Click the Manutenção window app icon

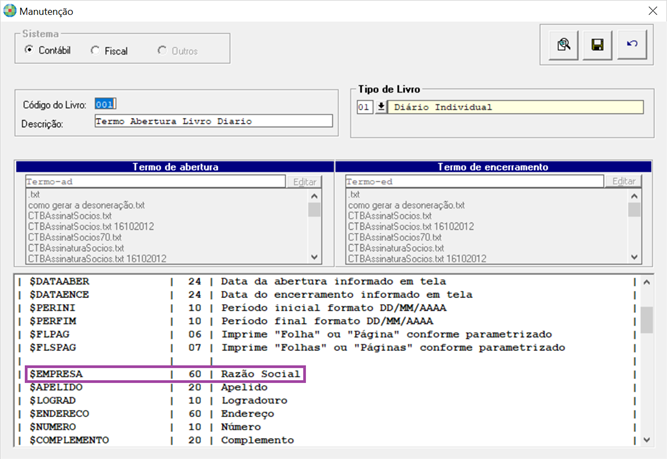pyautogui.click(x=9, y=11)
